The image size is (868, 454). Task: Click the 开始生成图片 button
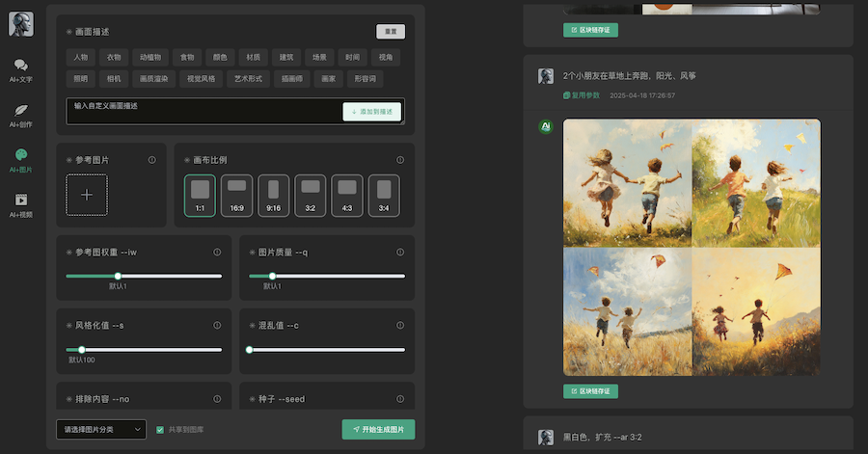click(x=378, y=429)
